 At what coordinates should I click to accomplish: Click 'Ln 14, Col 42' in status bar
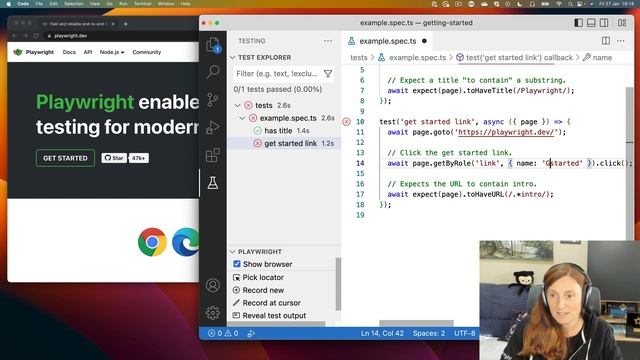coord(382,333)
